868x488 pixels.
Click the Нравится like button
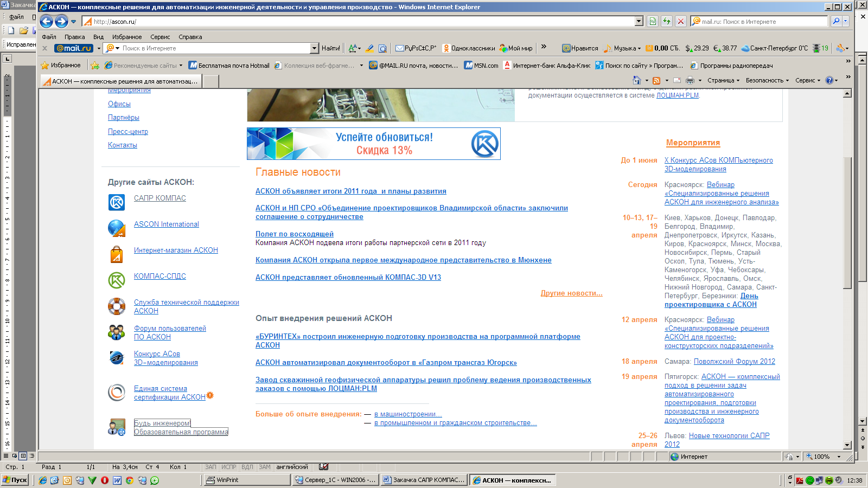[580, 48]
